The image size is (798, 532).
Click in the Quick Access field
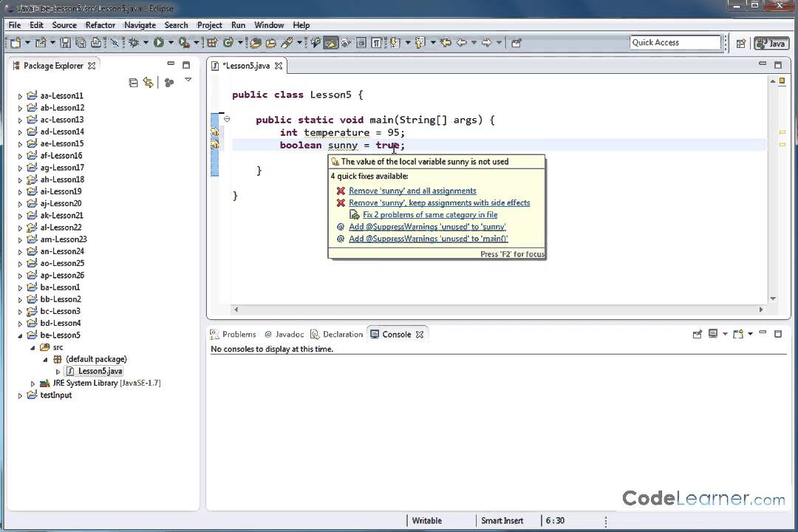[x=675, y=43]
